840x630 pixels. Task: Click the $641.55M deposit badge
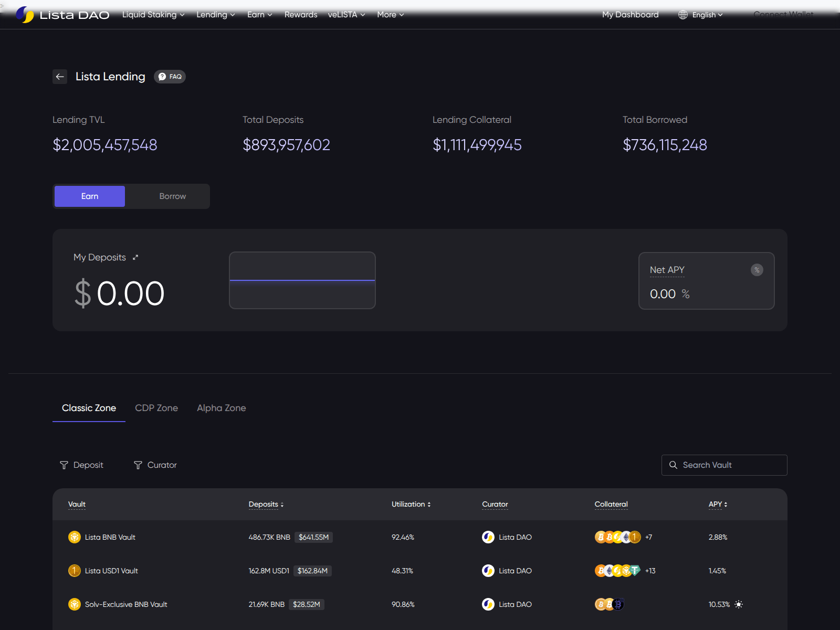click(313, 537)
